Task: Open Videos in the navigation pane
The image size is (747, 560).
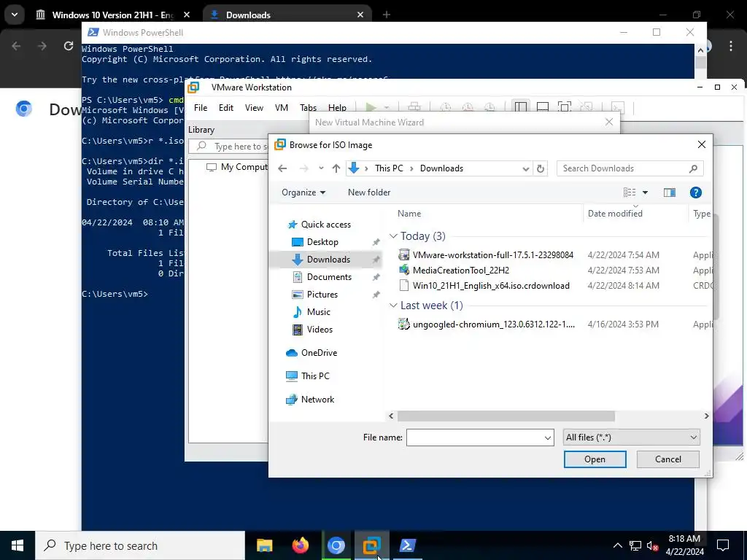Action: pos(320,330)
